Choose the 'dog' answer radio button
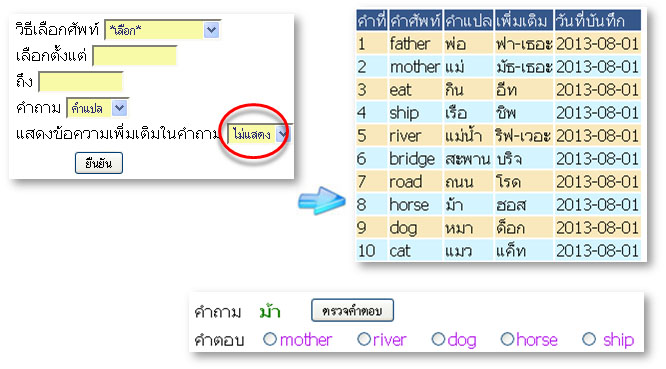The width and height of the screenshot is (666, 369). tap(438, 339)
